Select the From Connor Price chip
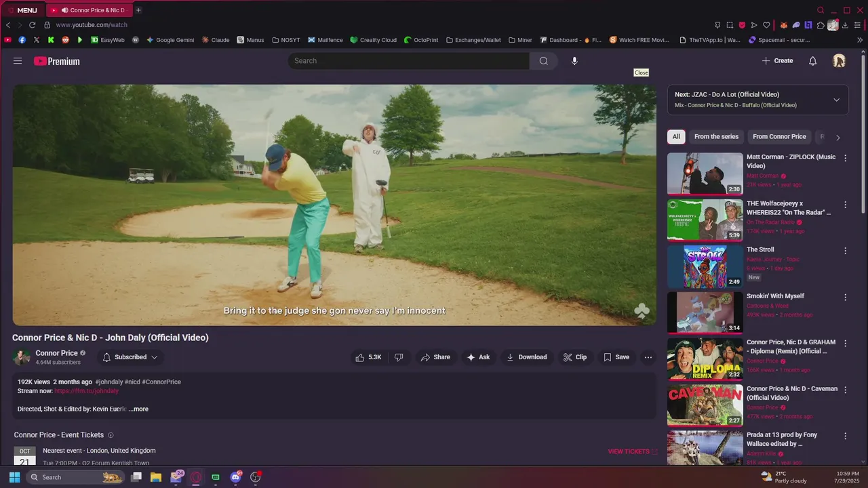The height and width of the screenshot is (488, 868). (x=779, y=137)
